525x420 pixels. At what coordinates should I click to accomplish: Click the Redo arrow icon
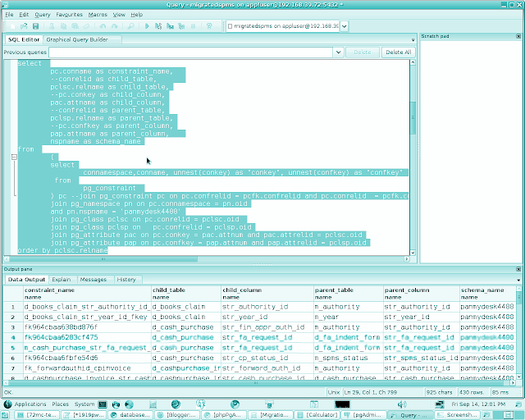coord(115,26)
